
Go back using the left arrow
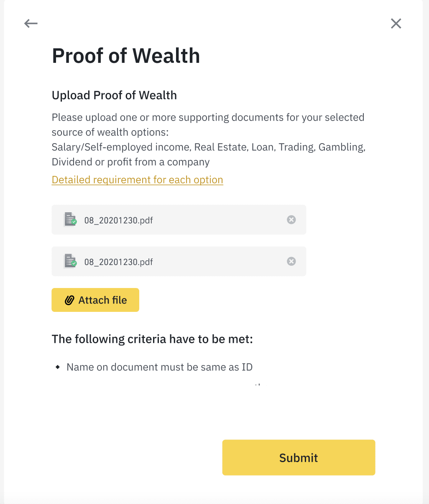click(x=31, y=23)
